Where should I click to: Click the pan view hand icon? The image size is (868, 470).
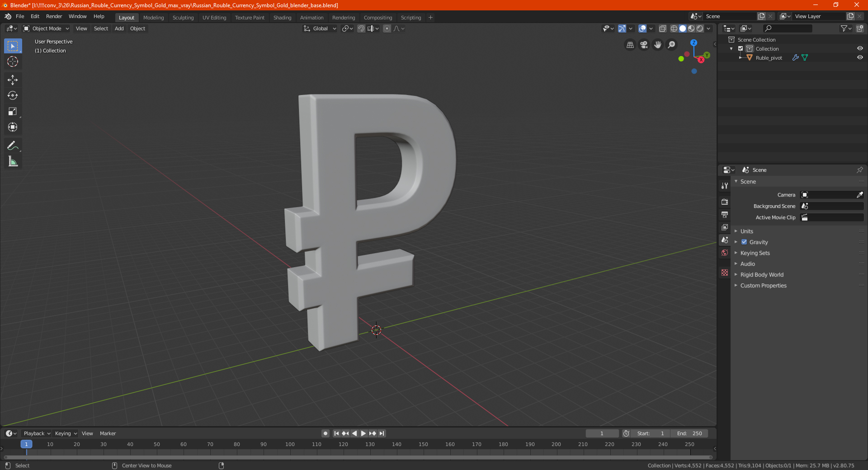tap(658, 45)
